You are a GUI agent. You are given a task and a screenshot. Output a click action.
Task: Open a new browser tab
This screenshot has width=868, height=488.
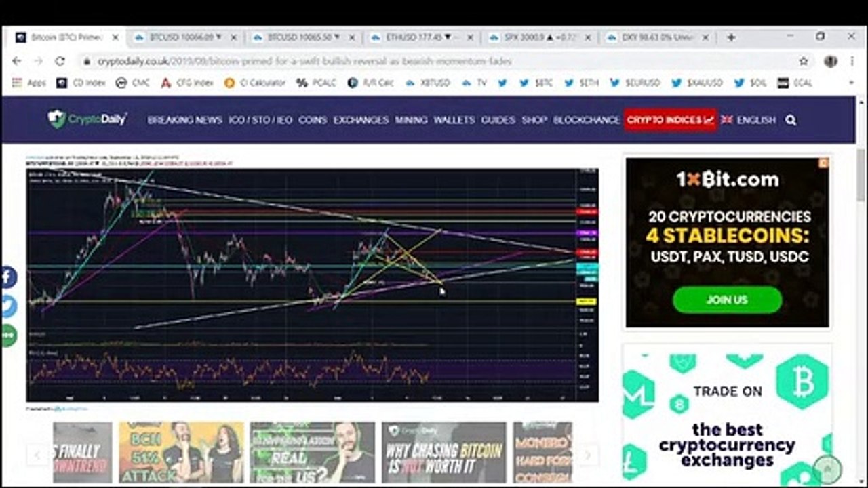click(x=731, y=37)
